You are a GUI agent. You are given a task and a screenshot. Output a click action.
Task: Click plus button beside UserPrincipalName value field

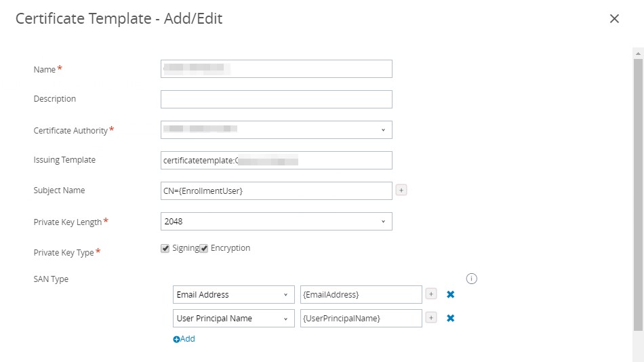coord(431,318)
